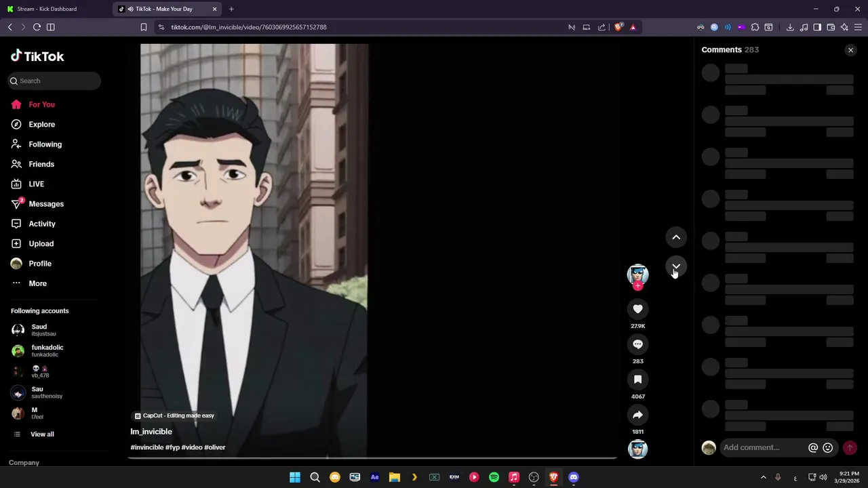Open a new browser tab
The height and width of the screenshot is (488, 868).
tap(231, 9)
